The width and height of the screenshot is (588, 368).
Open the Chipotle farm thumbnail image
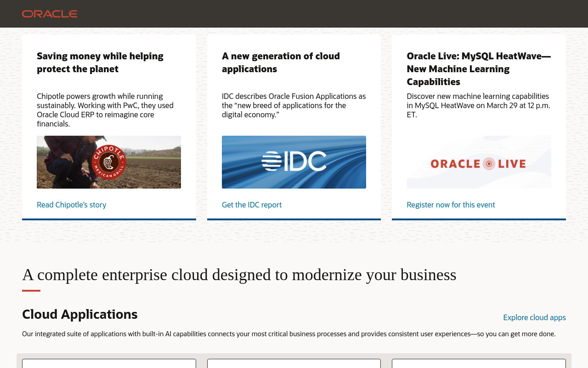109,162
